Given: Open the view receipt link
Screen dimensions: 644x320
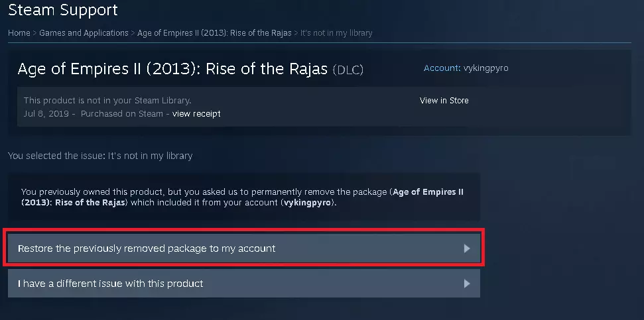Looking at the screenshot, I should pyautogui.click(x=196, y=114).
